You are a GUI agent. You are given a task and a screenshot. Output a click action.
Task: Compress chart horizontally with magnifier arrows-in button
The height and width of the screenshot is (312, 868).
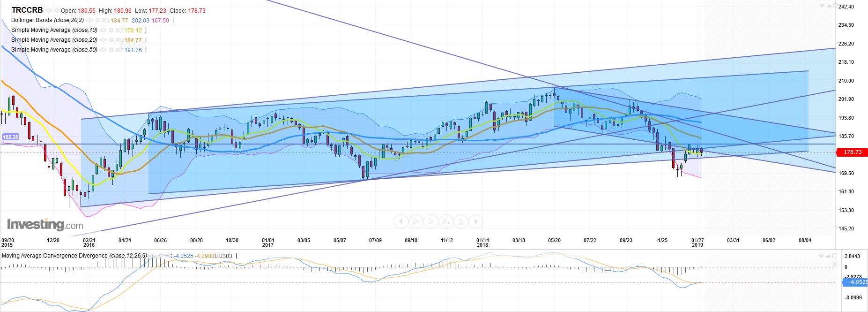tap(461, 221)
